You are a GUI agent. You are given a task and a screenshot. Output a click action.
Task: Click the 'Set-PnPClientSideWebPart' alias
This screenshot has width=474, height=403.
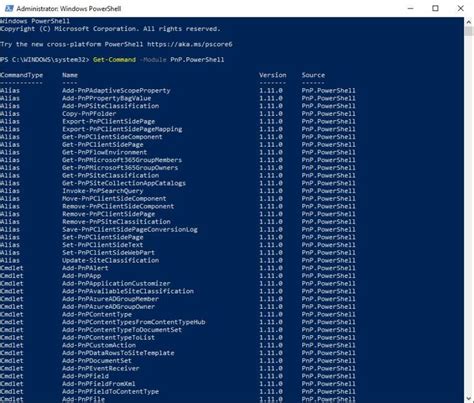point(108,253)
